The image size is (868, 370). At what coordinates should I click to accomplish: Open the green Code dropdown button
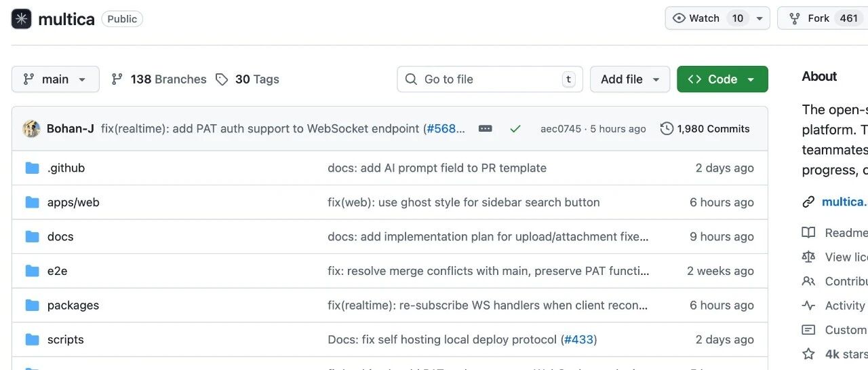click(x=722, y=79)
